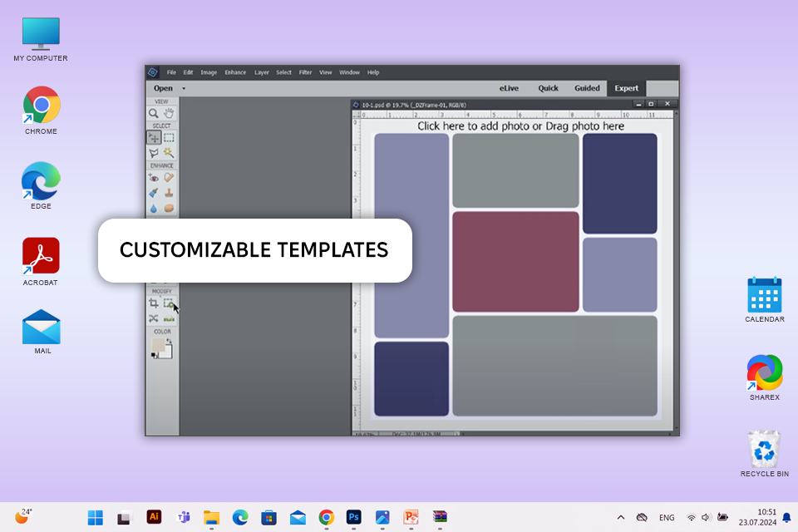Image resolution: width=798 pixels, height=532 pixels.
Task: Click the bottom left dark blue frame
Action: click(411, 379)
